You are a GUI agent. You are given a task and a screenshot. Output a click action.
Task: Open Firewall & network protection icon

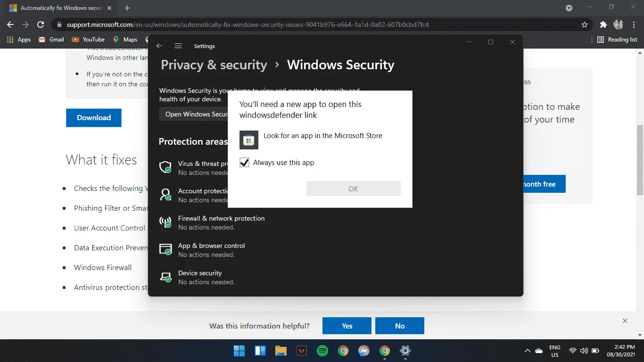click(x=165, y=222)
